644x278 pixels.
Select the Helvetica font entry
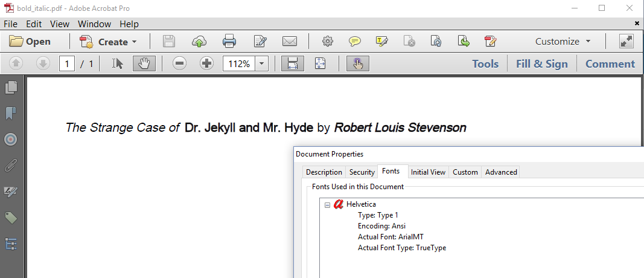[x=361, y=204]
